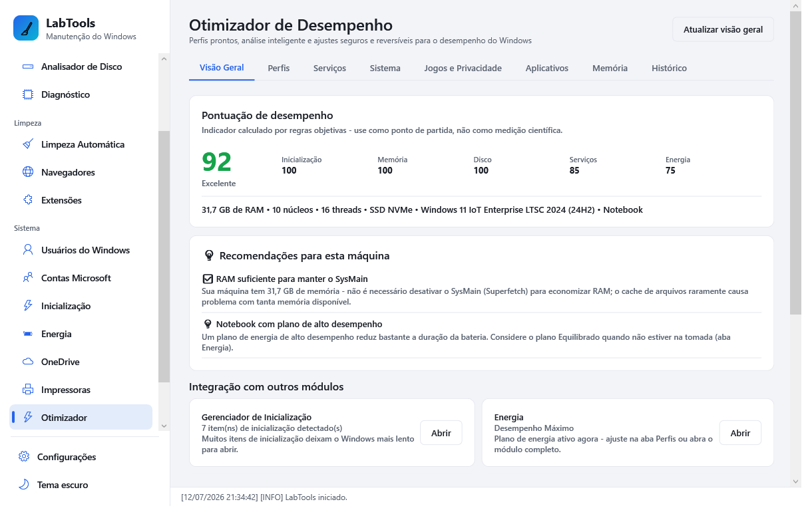
Task: Click the checkmark icon by RAM suficiente
Action: pyautogui.click(x=208, y=279)
